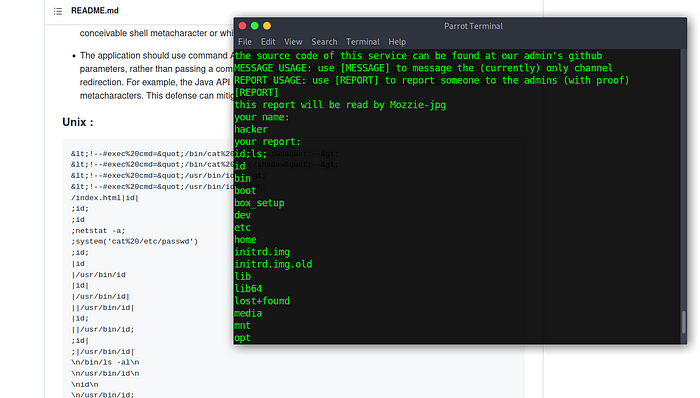Image resolution: width=700 pixels, height=398 pixels.
Task: Close the Parrot Terminal with red button
Action: [x=243, y=26]
